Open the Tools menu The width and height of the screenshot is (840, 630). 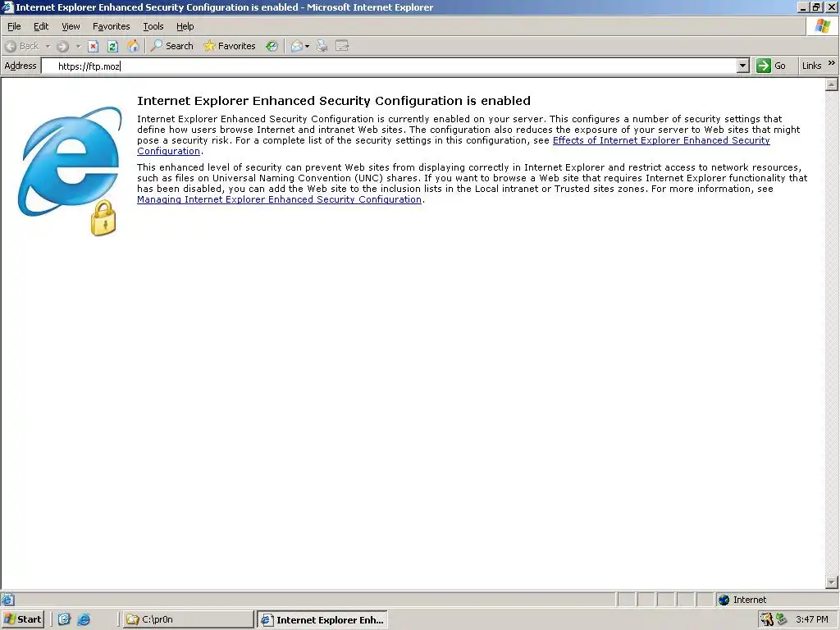153,26
